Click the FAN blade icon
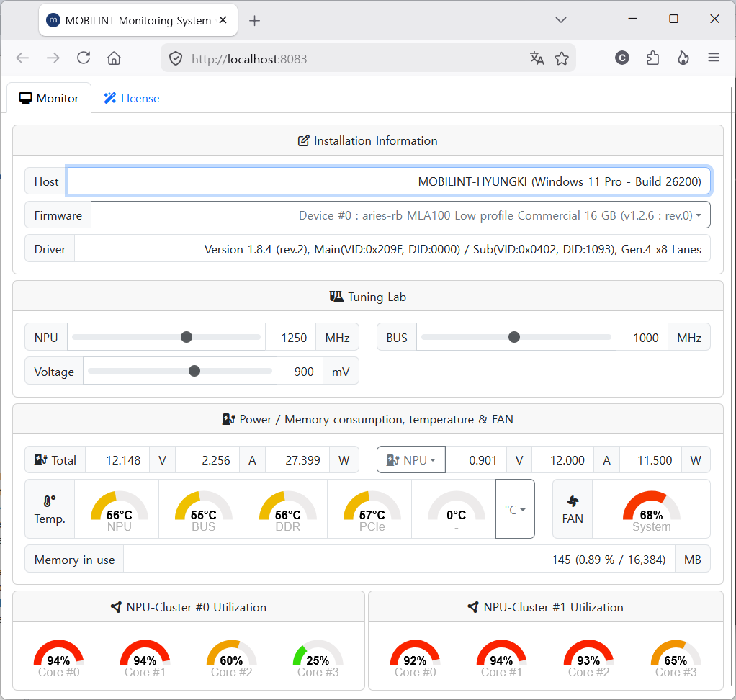736x700 pixels. tap(573, 501)
